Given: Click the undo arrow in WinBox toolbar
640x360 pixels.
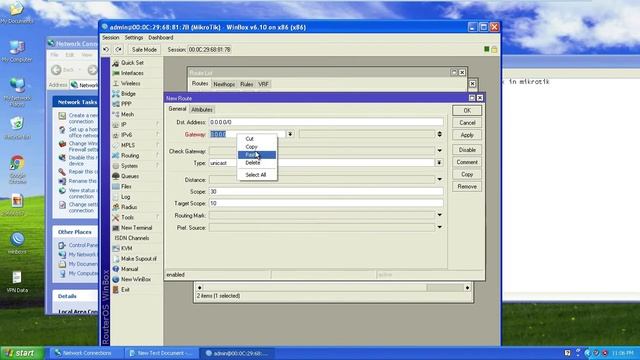Looking at the screenshot, I should (106, 49).
